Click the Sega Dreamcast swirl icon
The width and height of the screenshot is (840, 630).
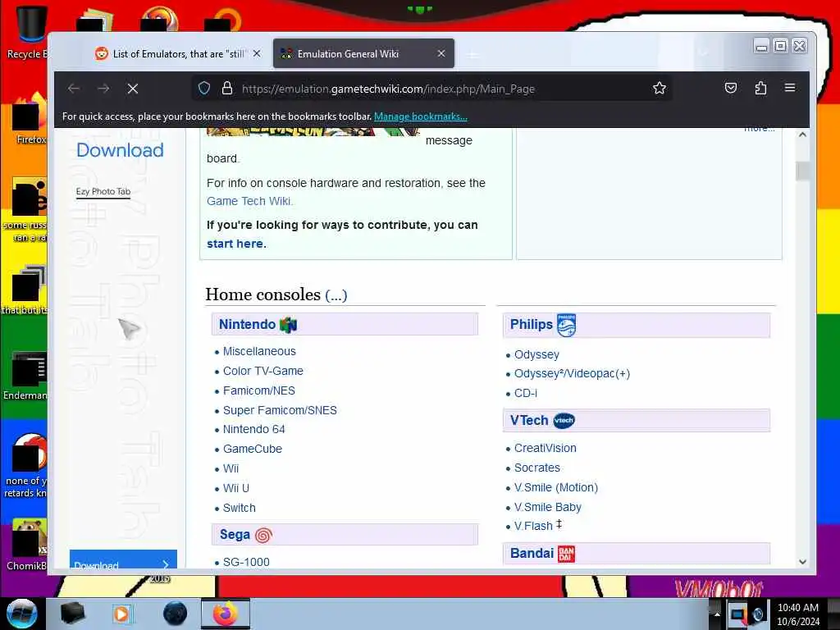point(263,535)
